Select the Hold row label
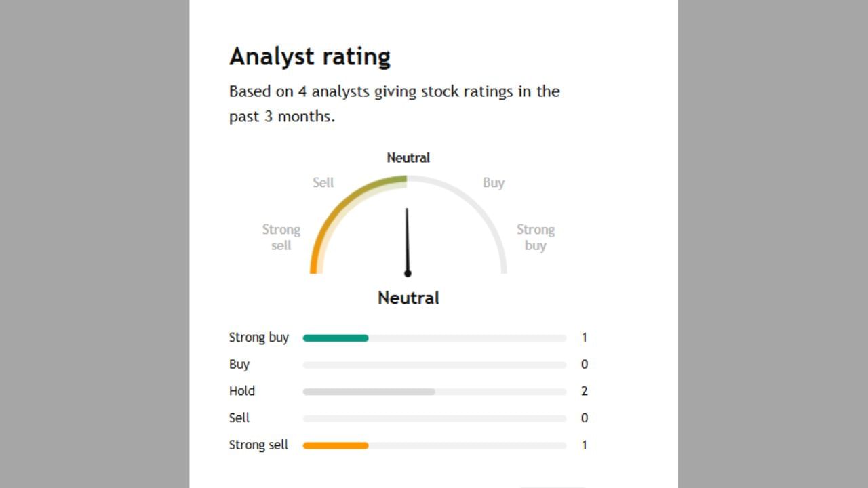The image size is (868, 488). click(242, 391)
